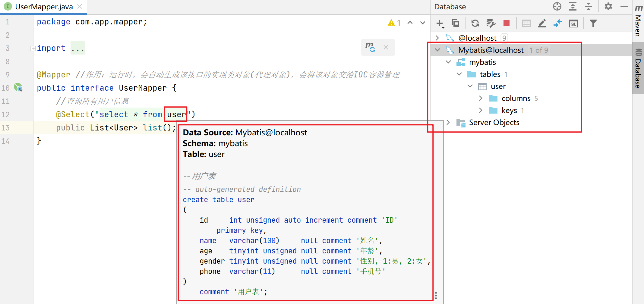Screen dimensions: 644x304
Task: Select the user table in tree
Action: (498, 86)
